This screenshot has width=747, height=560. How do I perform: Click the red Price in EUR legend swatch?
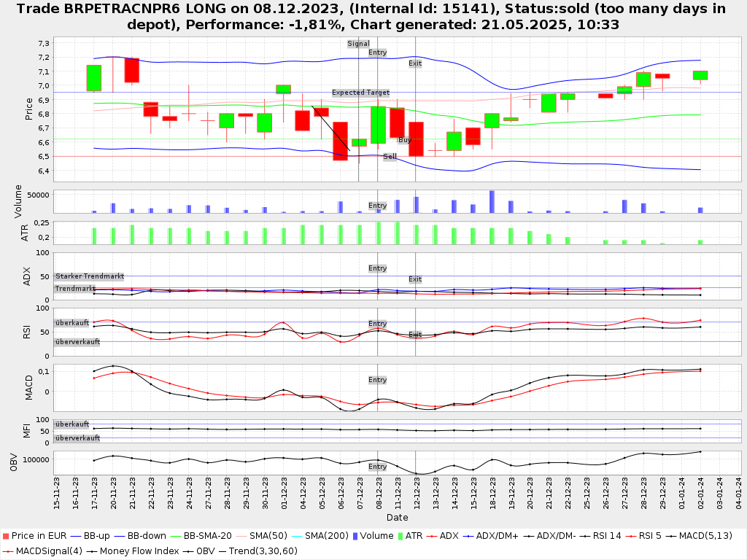click(x=5, y=535)
